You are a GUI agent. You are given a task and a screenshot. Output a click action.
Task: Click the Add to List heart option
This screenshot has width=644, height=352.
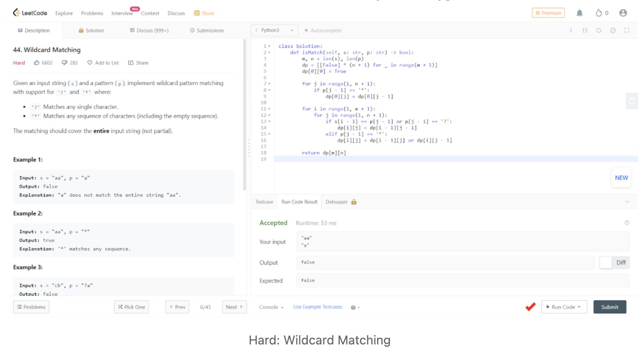tap(103, 63)
